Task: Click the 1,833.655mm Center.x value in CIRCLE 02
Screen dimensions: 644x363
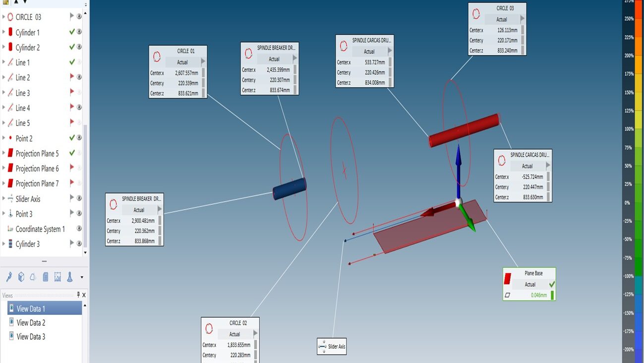Action: pos(239,345)
